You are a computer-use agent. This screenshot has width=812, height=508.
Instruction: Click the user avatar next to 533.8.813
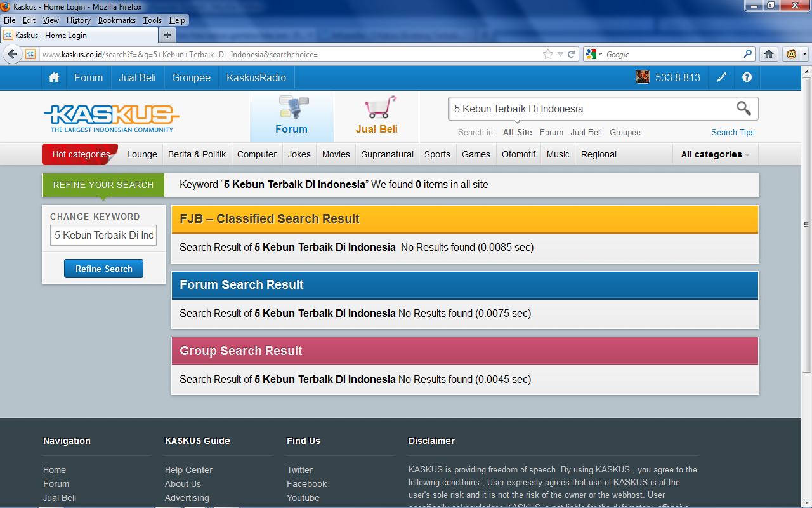[643, 77]
